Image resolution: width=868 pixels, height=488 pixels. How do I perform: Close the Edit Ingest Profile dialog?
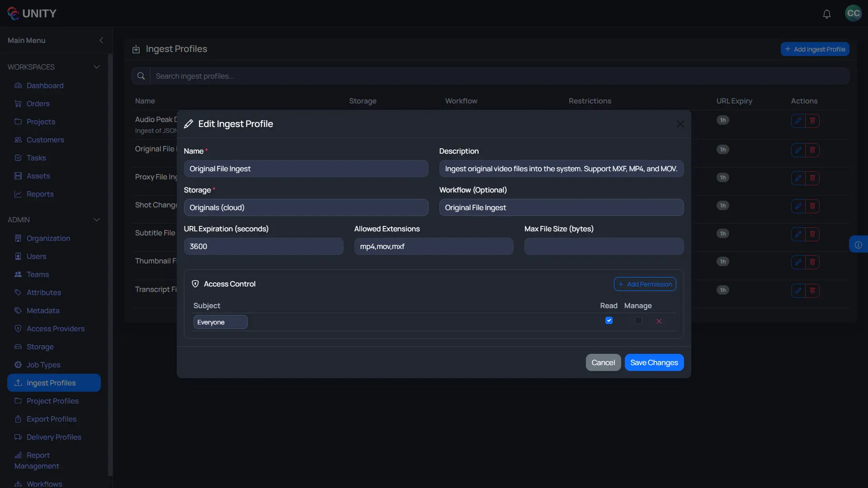tap(680, 124)
